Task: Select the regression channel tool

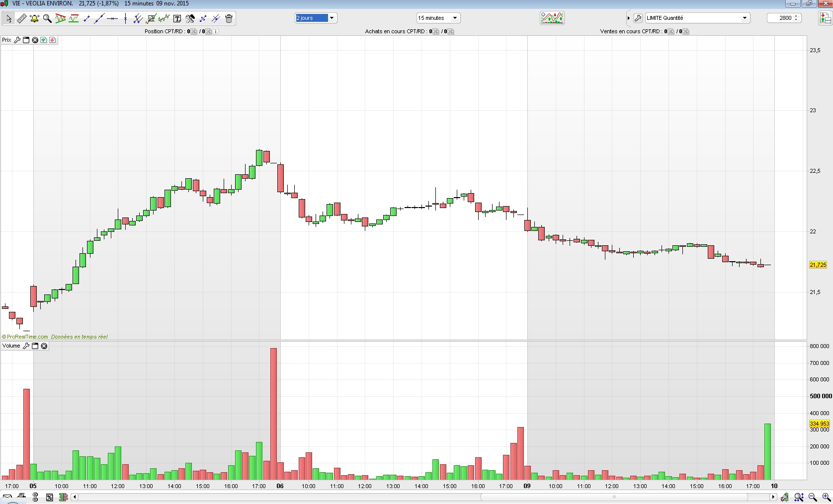Action: pos(164,18)
